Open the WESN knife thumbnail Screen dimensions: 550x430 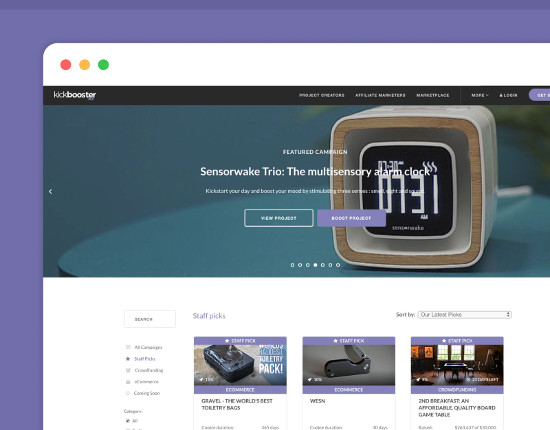[x=349, y=365]
